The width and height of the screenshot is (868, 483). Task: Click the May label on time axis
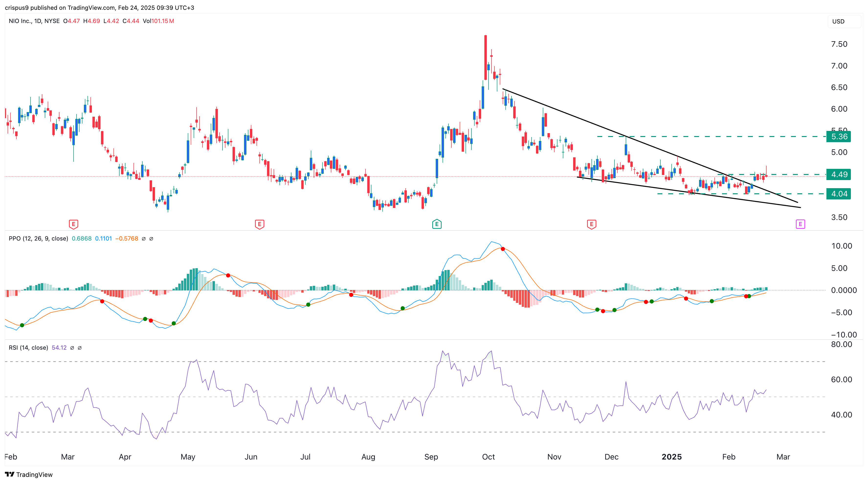click(x=188, y=457)
